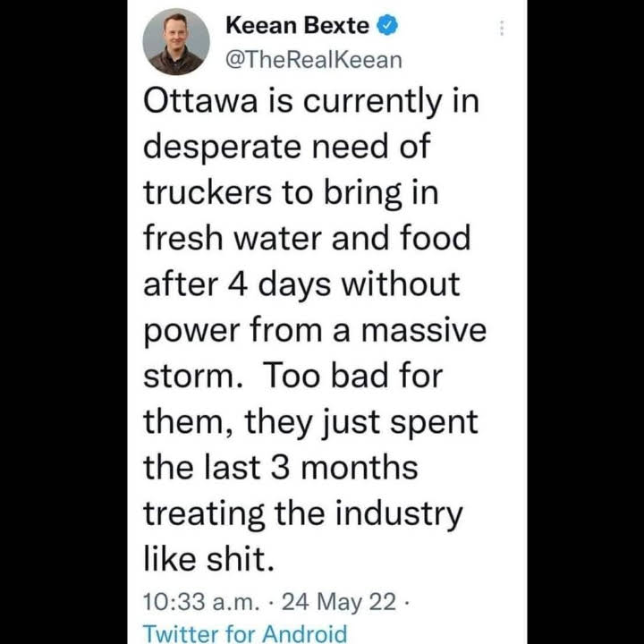This screenshot has width=644, height=644.
Task: Click the text Too bad for
Action: [353, 376]
